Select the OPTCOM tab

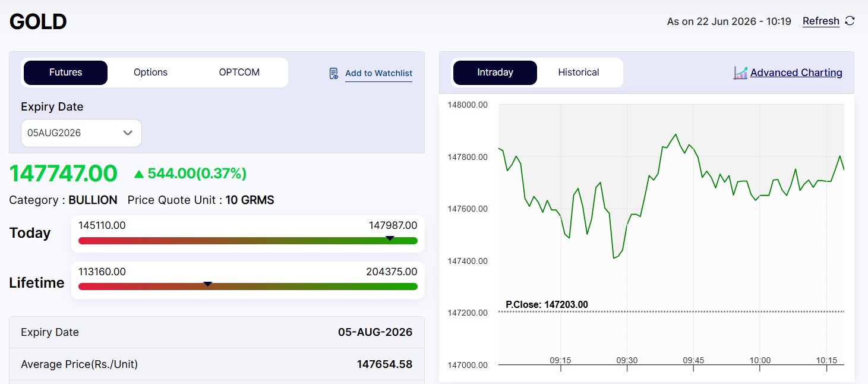tap(239, 73)
